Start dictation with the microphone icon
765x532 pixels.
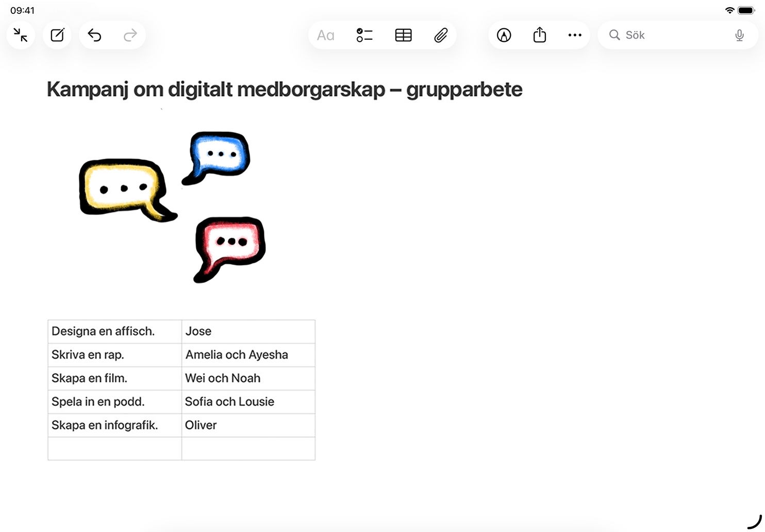tap(739, 35)
